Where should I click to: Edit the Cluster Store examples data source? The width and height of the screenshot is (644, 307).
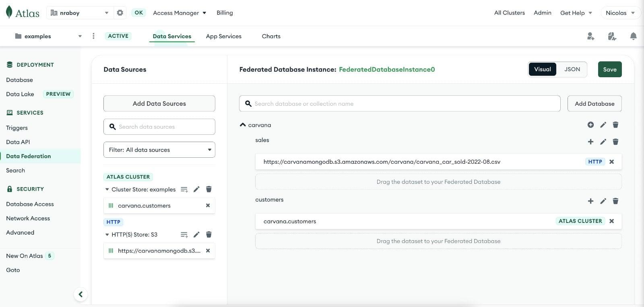point(196,189)
